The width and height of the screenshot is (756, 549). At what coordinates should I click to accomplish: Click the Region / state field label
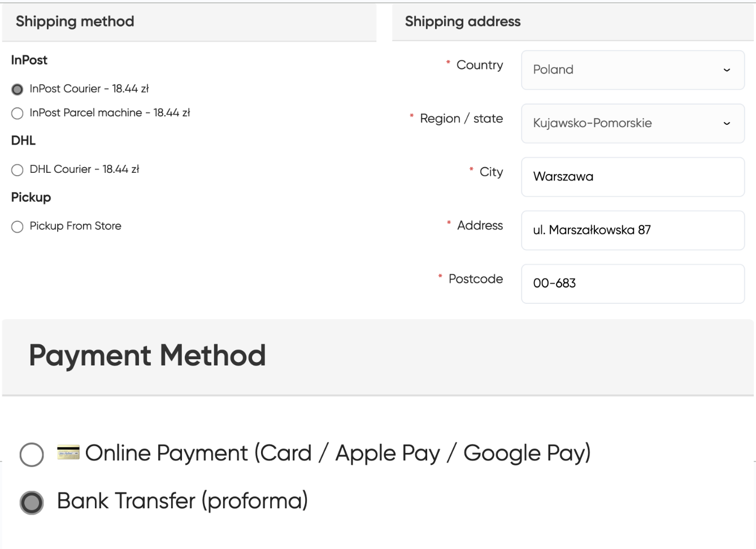[x=461, y=119]
